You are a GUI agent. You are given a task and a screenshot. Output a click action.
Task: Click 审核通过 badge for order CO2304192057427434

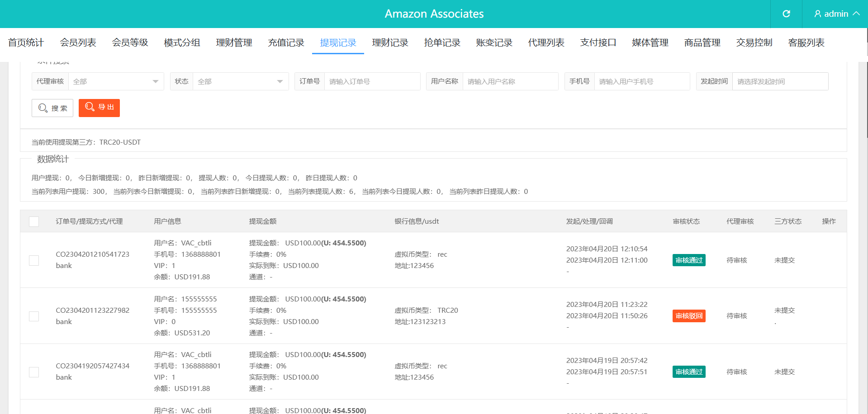[689, 372]
